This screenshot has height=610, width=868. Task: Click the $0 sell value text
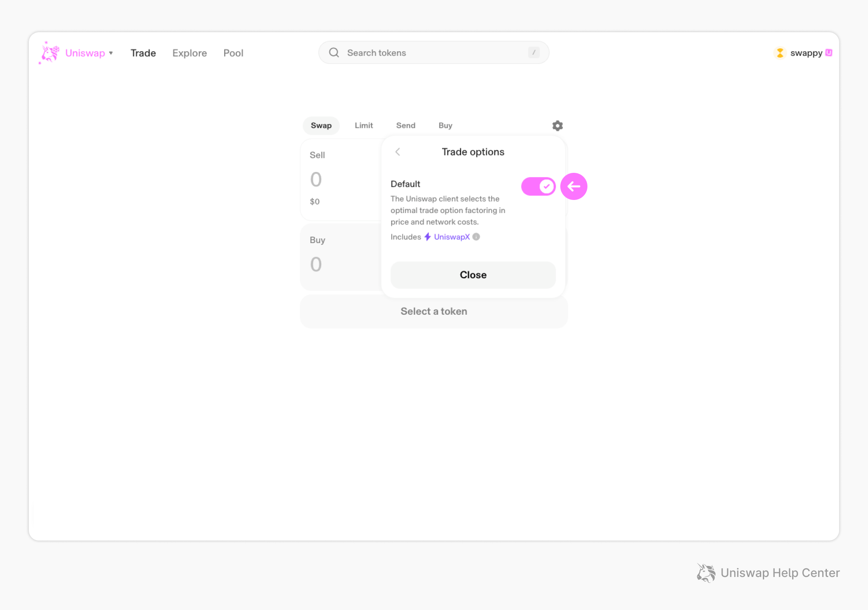pos(315,202)
